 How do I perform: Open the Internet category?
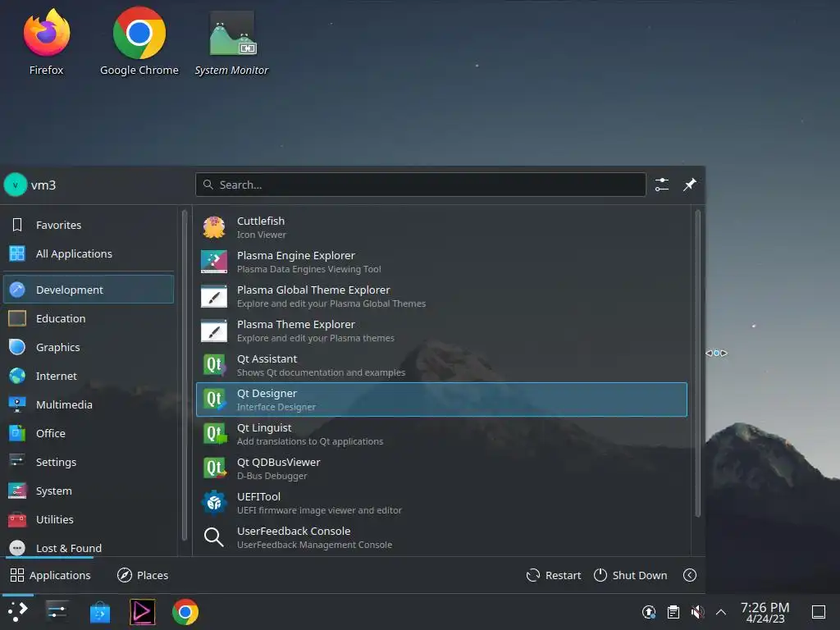coord(89,376)
